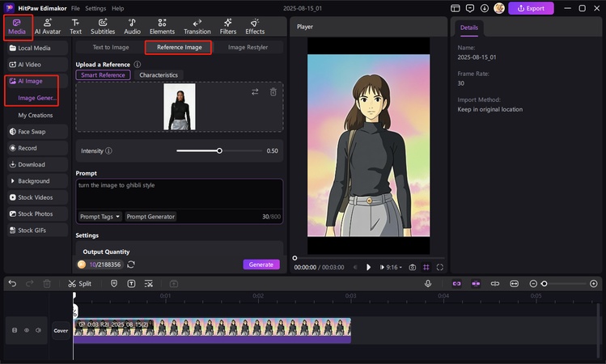
Task: Select Characteristics reference mode
Action: click(x=159, y=75)
